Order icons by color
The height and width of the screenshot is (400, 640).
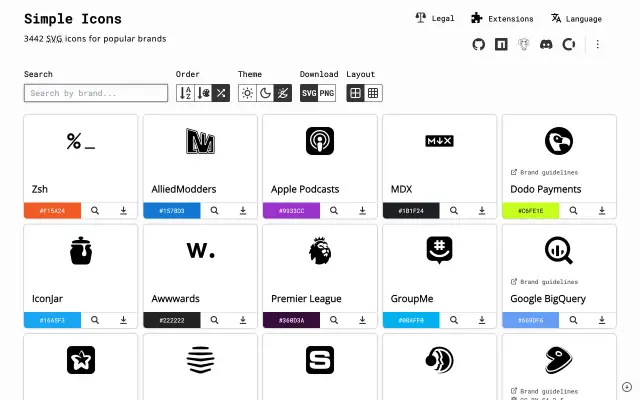tap(203, 93)
